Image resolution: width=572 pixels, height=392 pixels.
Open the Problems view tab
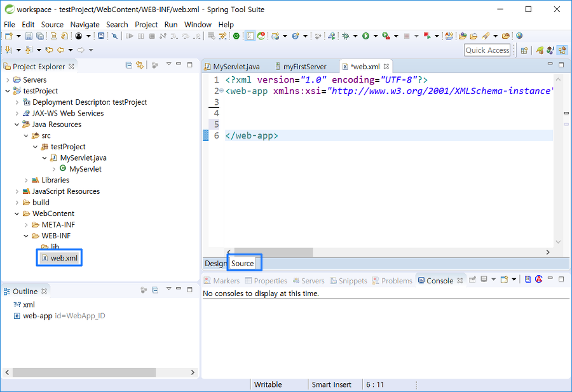click(x=392, y=280)
